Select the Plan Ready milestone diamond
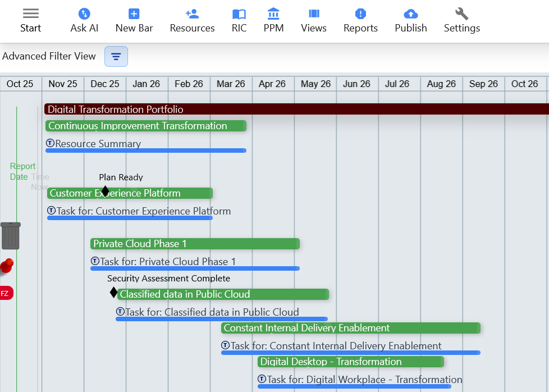This screenshot has height=392, width=549. pyautogui.click(x=105, y=191)
